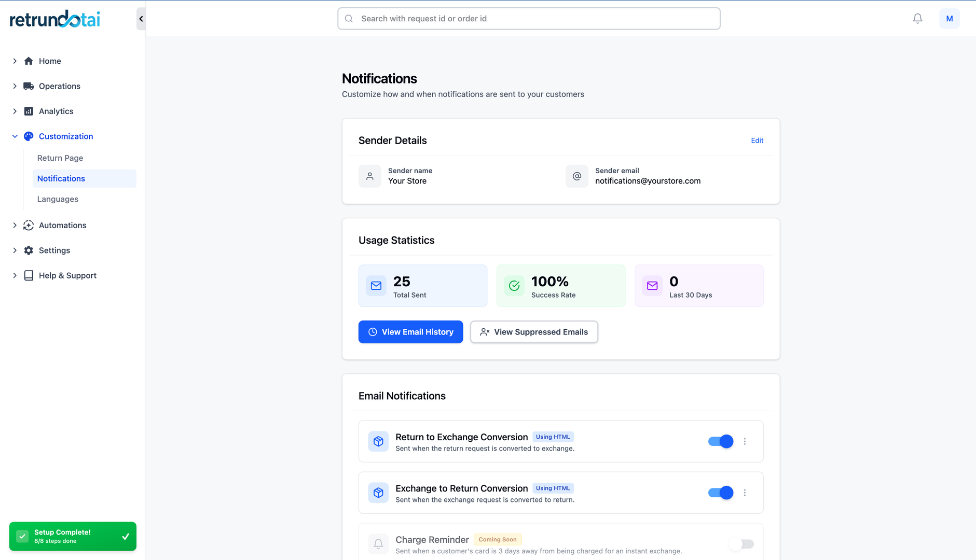Open View Suppressed Emails
Screen dimensions: 976x560
point(534,332)
